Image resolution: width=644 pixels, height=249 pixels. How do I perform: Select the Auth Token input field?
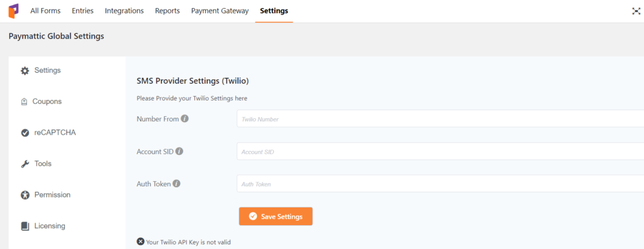coord(440,184)
